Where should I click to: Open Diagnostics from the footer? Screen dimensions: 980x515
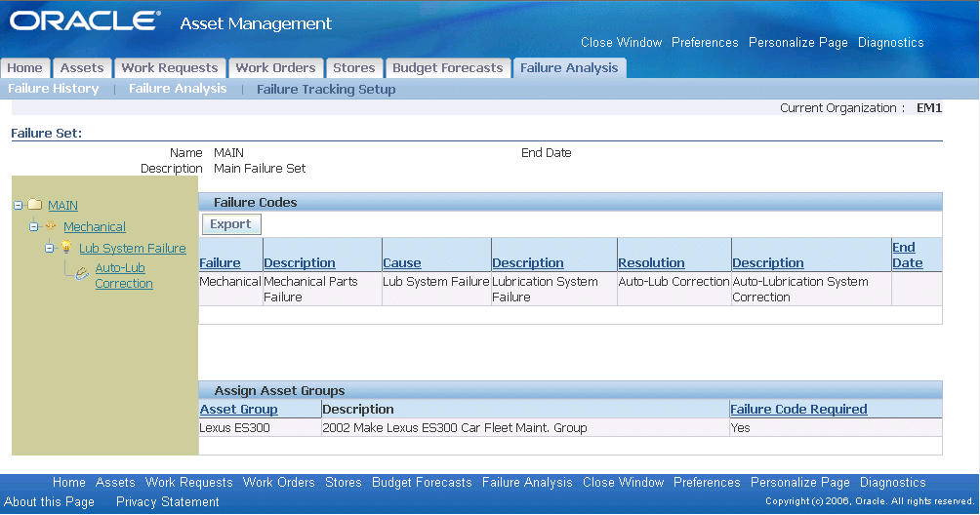(x=892, y=482)
